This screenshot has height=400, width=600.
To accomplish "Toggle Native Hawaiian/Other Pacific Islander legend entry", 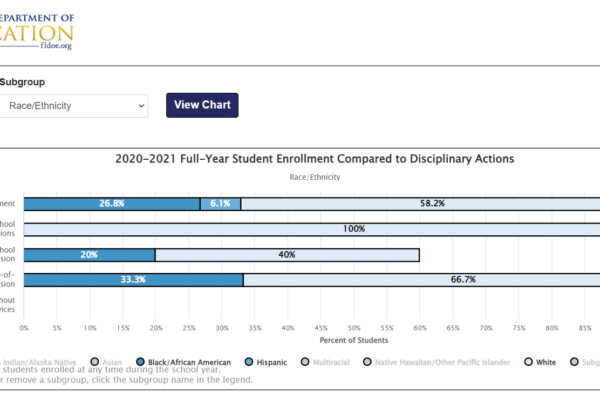I will pos(437,362).
